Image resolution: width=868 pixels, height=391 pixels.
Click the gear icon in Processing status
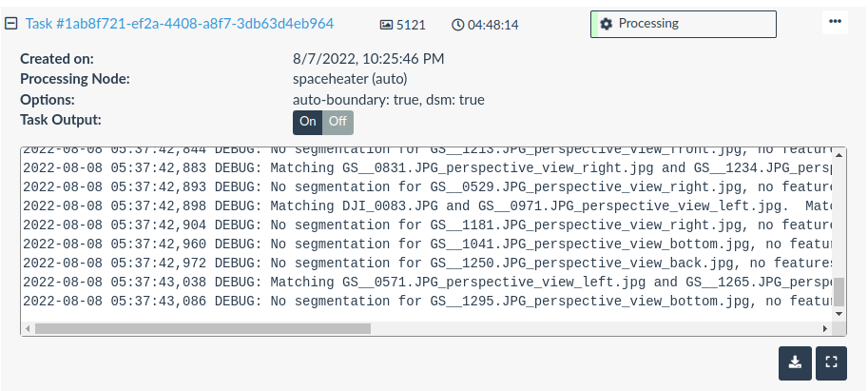coord(607,24)
